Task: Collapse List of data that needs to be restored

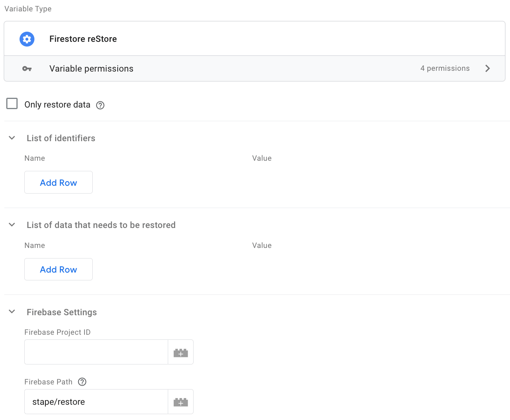Action: point(12,225)
